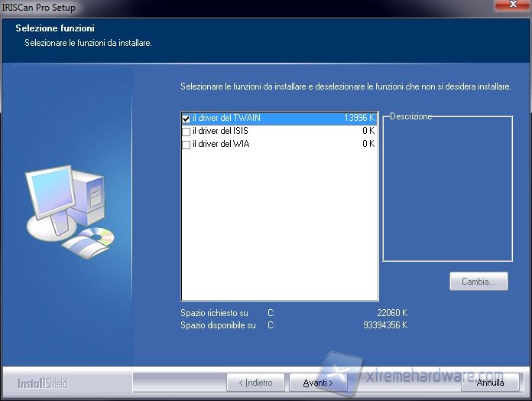Screen dimensions: 532x401
Task: Highlight the 'il driver del WIA' entry
Action: [221, 144]
